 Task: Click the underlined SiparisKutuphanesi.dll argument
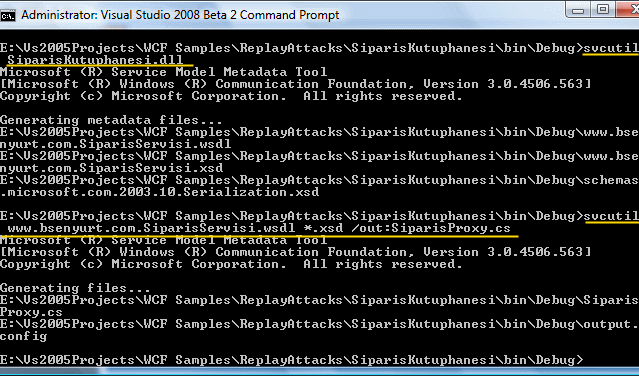click(95, 60)
